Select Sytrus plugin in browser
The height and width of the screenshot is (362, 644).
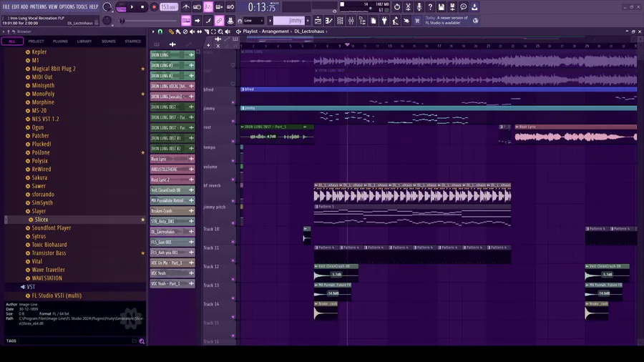point(39,236)
